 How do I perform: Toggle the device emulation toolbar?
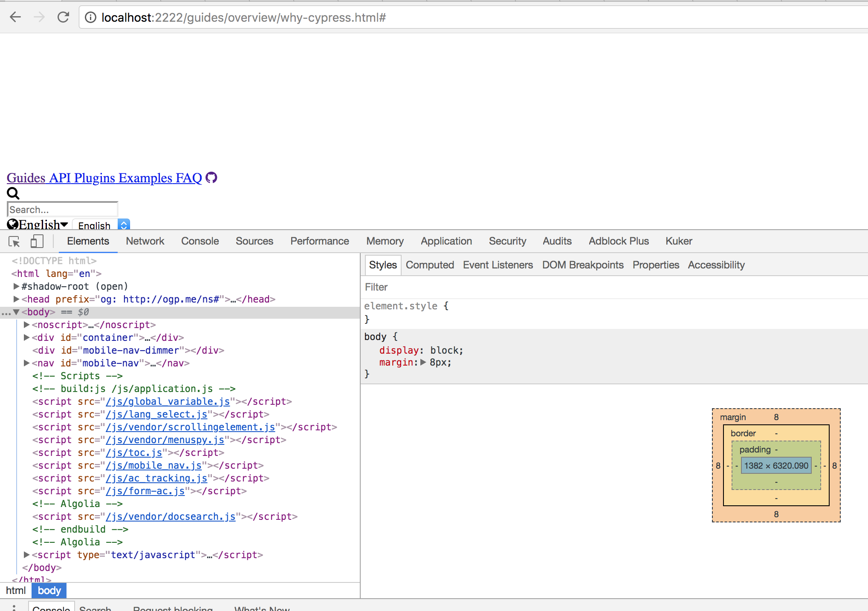pos(37,241)
